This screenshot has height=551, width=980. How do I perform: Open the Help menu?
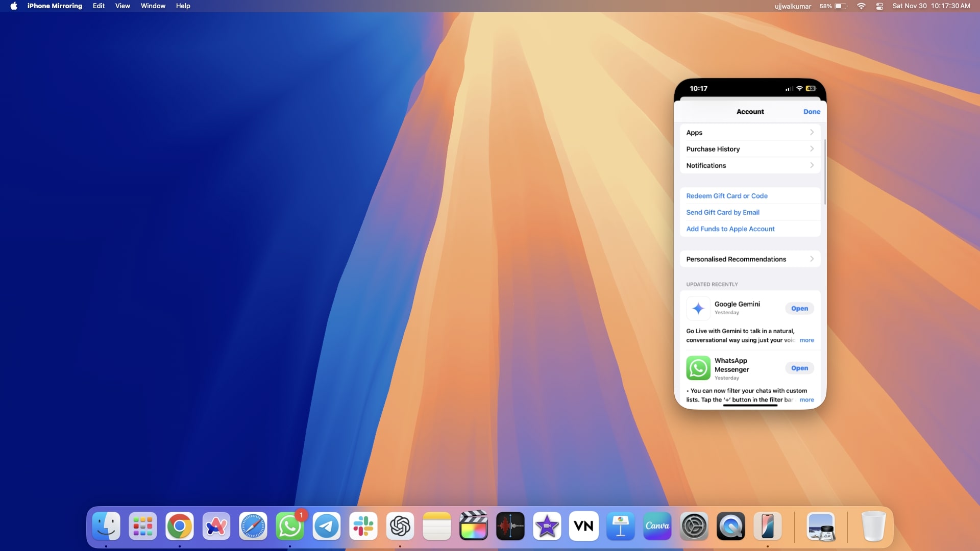click(x=183, y=6)
